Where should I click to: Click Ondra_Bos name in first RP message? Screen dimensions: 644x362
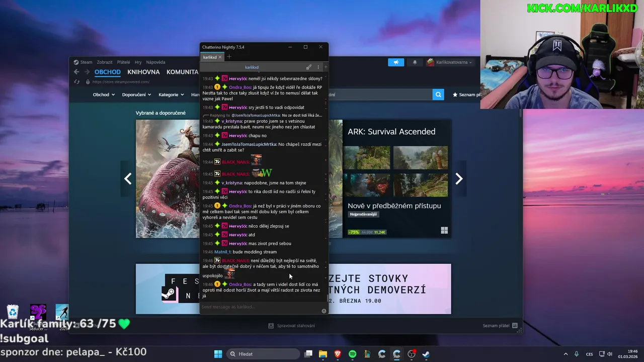coord(240,87)
